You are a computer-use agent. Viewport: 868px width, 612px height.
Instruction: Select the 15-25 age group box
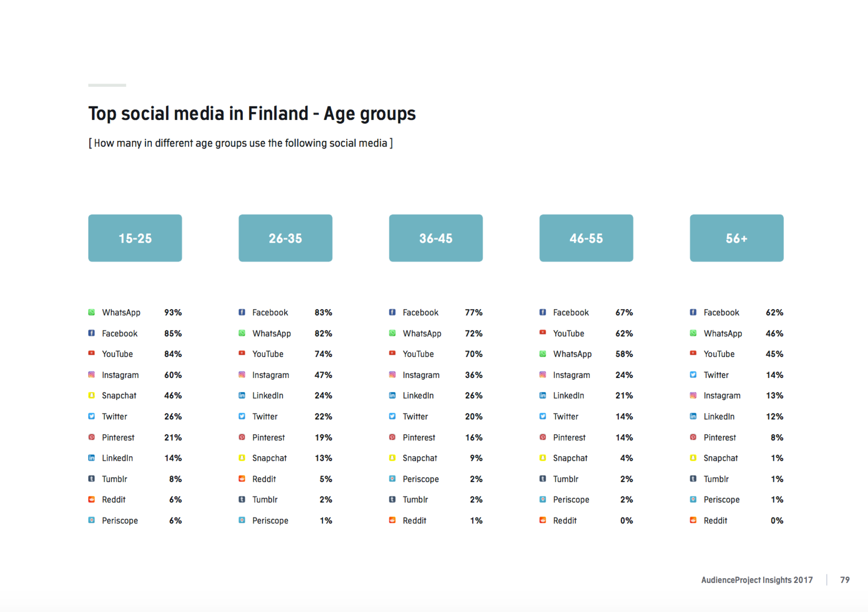135,238
